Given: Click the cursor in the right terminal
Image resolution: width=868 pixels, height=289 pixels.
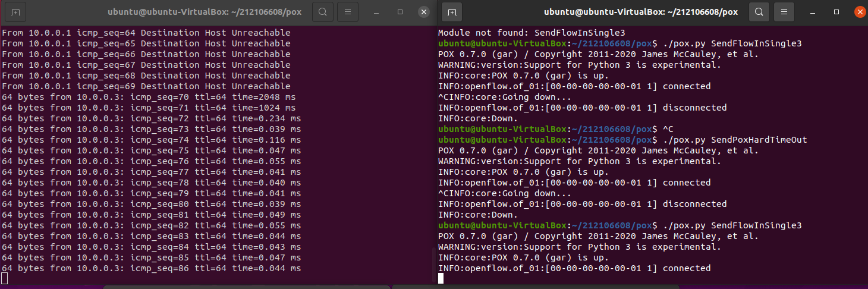Looking at the screenshot, I should (441, 278).
